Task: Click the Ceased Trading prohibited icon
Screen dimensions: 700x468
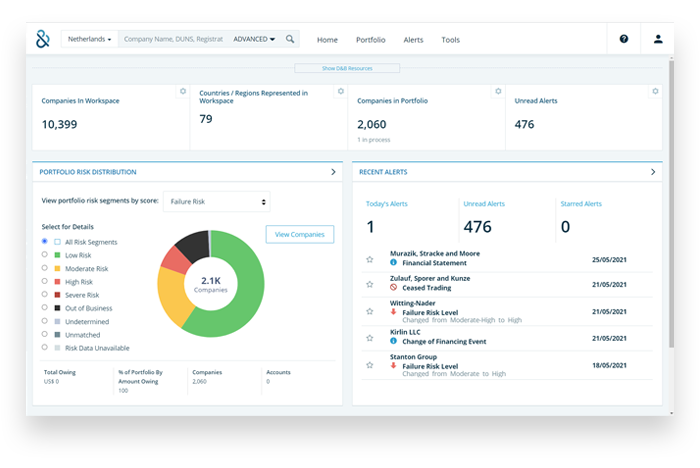Action: coord(393,288)
